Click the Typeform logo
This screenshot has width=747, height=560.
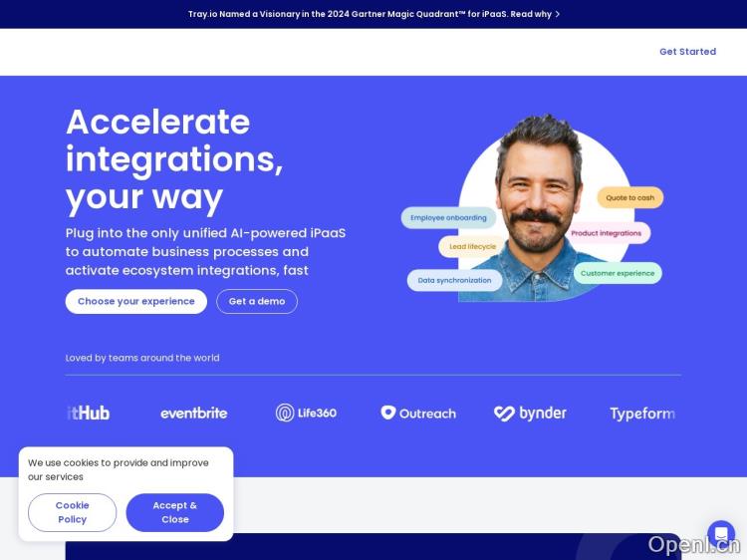(x=642, y=414)
